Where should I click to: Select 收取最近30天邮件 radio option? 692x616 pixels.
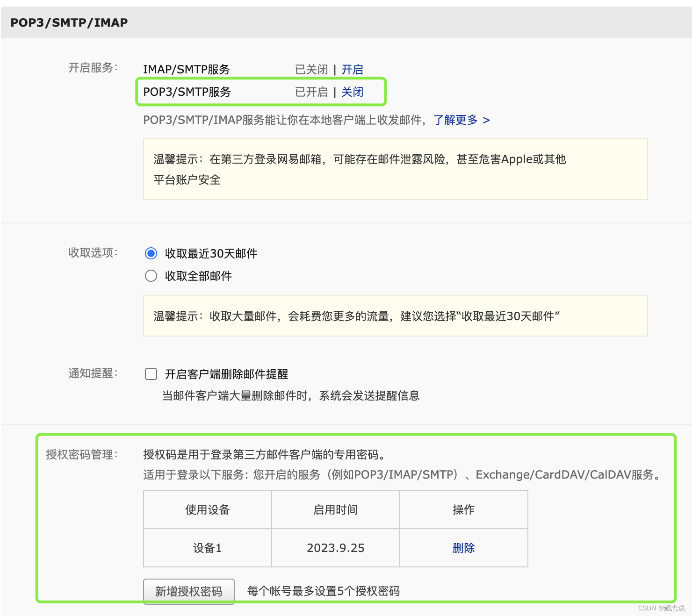tap(151, 253)
